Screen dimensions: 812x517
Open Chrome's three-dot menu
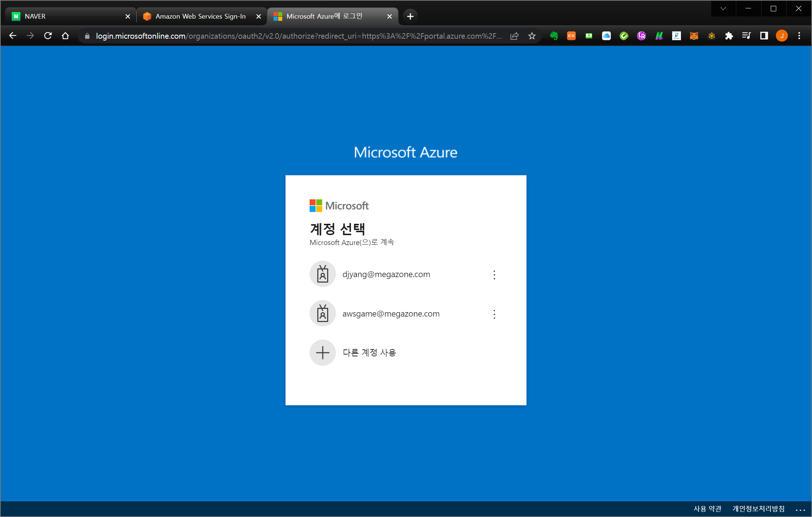point(799,36)
